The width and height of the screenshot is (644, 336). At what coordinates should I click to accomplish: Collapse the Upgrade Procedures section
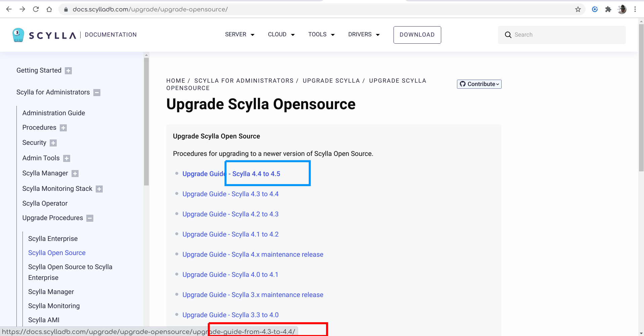[90, 218]
